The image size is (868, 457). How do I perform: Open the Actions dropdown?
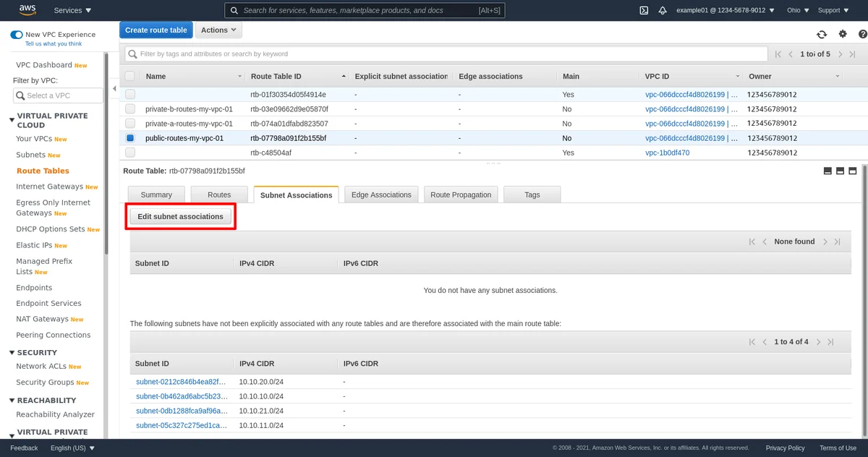(x=218, y=30)
